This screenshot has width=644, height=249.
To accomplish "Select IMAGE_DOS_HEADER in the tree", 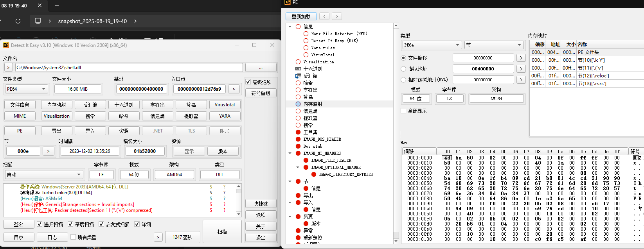I will [x=322, y=139].
